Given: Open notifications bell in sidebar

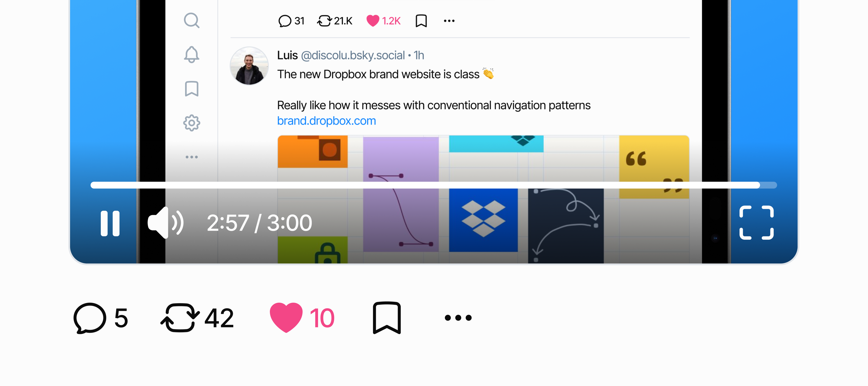Looking at the screenshot, I should pyautogui.click(x=191, y=55).
